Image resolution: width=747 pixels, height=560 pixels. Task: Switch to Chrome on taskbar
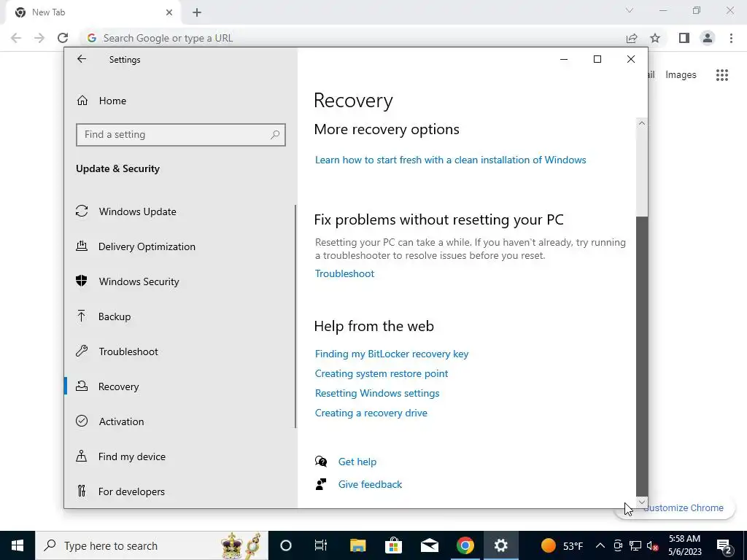point(465,545)
